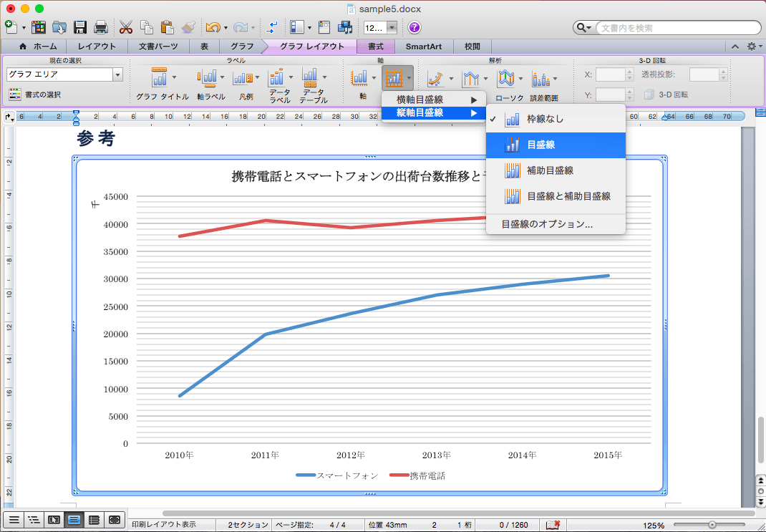Open the search options magnifier dropdown

click(583, 28)
